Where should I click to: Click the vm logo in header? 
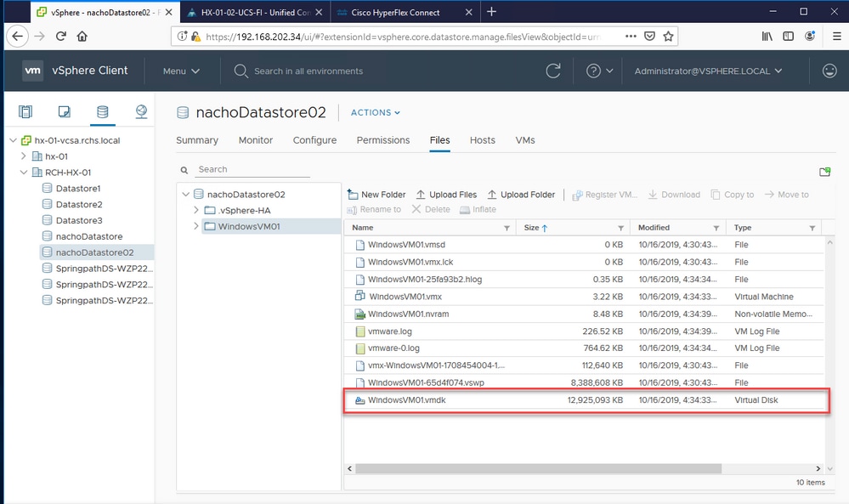32,71
